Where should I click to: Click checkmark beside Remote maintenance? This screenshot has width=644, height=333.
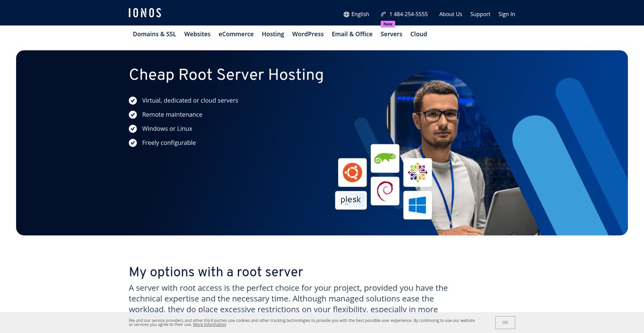click(x=133, y=114)
